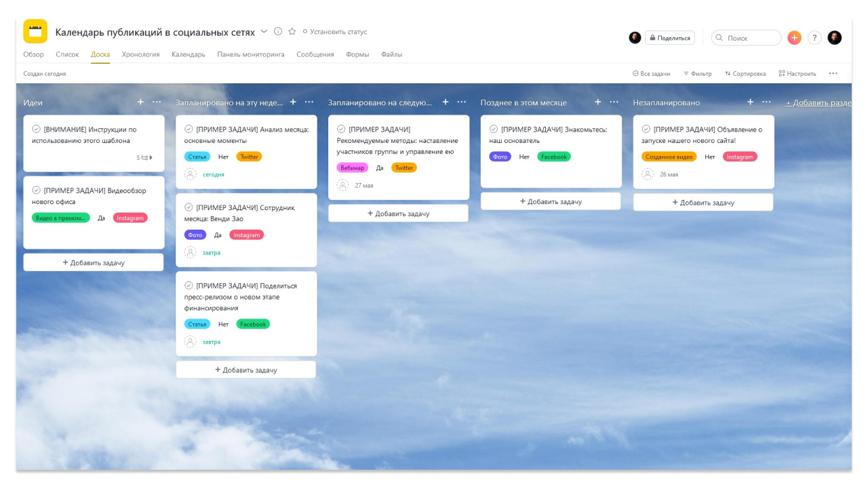Open the top toolbar three-dot more options
The image size is (868, 488).
point(833,73)
